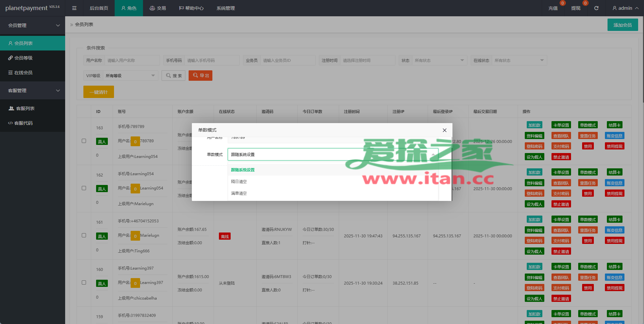Image resolution: width=644 pixels, height=324 pixels.
Task: Open 客服代码 sidebar item
Action: pos(23,123)
